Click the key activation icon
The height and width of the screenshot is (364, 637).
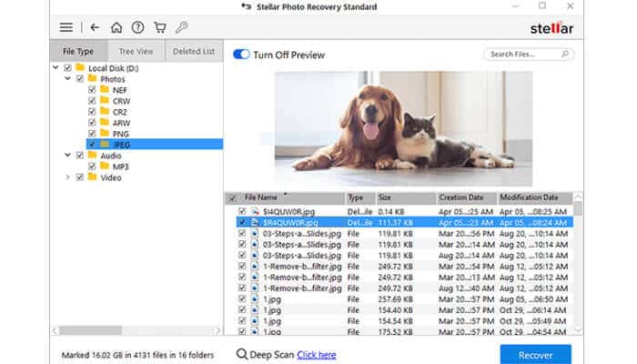click(182, 27)
